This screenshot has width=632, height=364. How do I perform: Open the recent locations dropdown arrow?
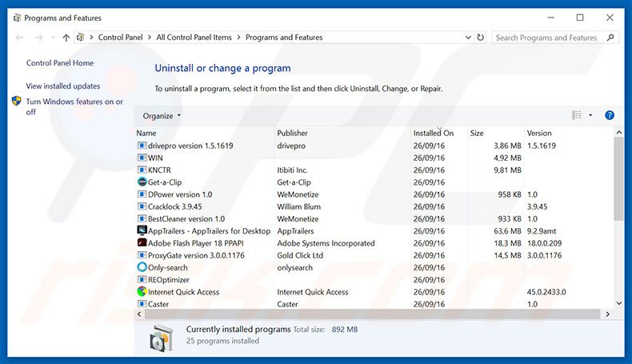53,38
